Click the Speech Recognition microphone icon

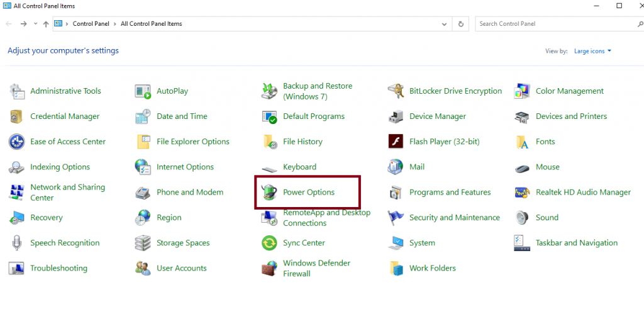pyautogui.click(x=16, y=243)
